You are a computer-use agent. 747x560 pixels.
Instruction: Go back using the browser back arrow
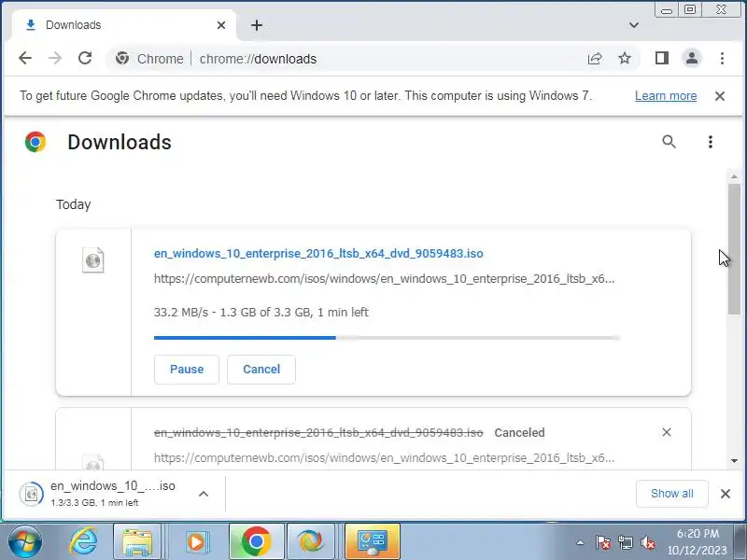[25, 58]
